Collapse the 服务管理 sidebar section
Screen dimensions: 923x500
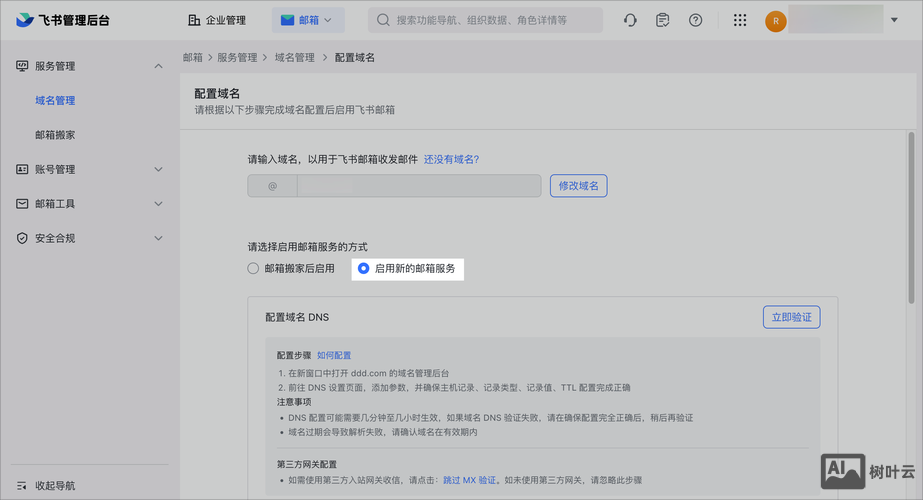pos(158,66)
